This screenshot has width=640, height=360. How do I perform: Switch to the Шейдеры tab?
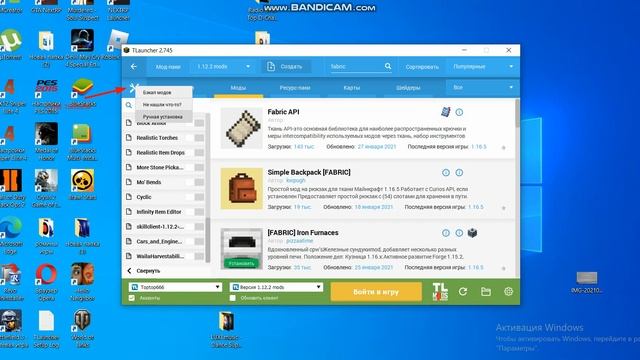click(x=408, y=88)
